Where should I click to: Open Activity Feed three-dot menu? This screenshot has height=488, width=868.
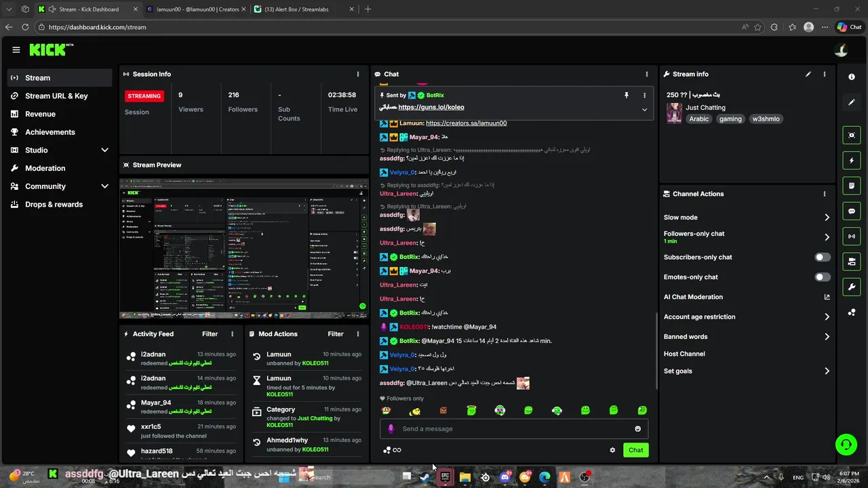point(232,333)
